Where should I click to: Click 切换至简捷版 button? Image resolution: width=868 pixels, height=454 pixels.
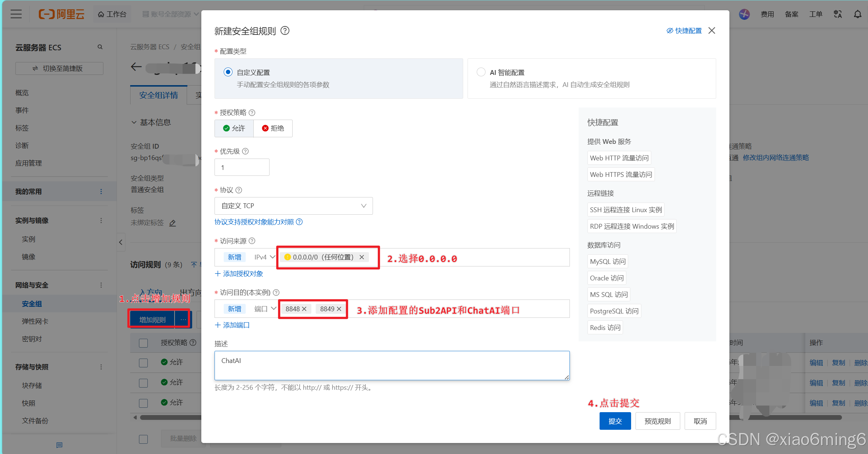pyautogui.click(x=59, y=69)
